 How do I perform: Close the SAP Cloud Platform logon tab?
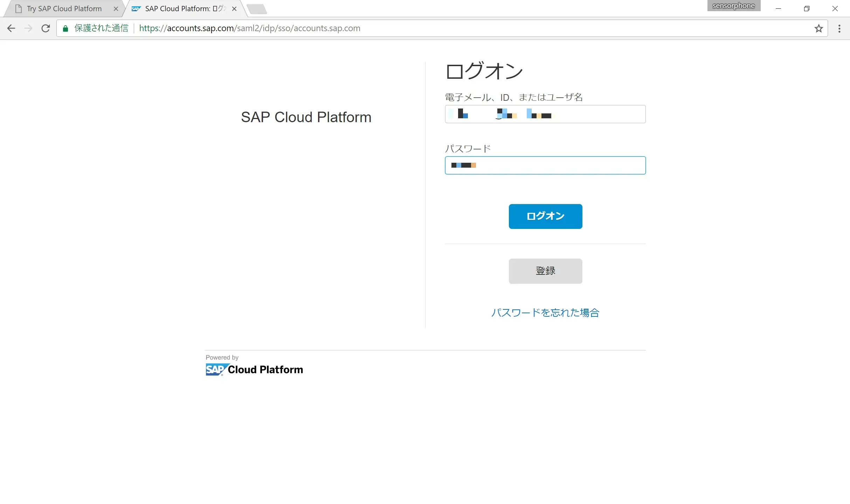coord(234,9)
